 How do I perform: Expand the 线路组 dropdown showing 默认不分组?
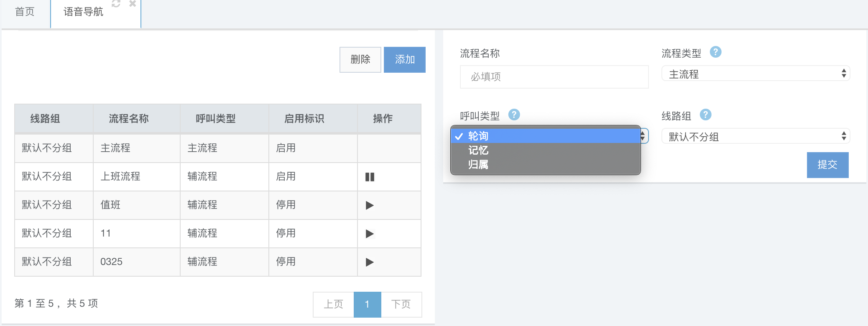(x=756, y=136)
